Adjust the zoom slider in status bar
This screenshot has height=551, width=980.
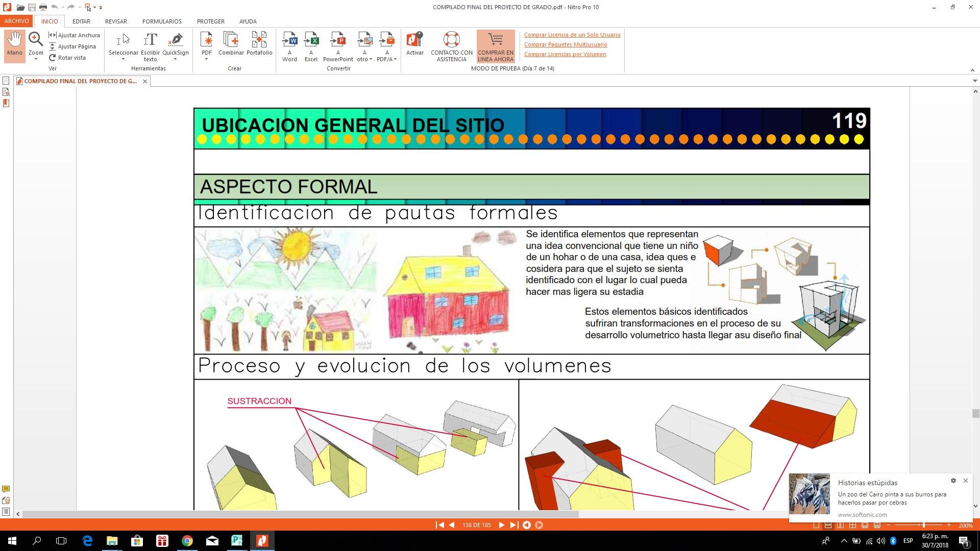[923, 525]
